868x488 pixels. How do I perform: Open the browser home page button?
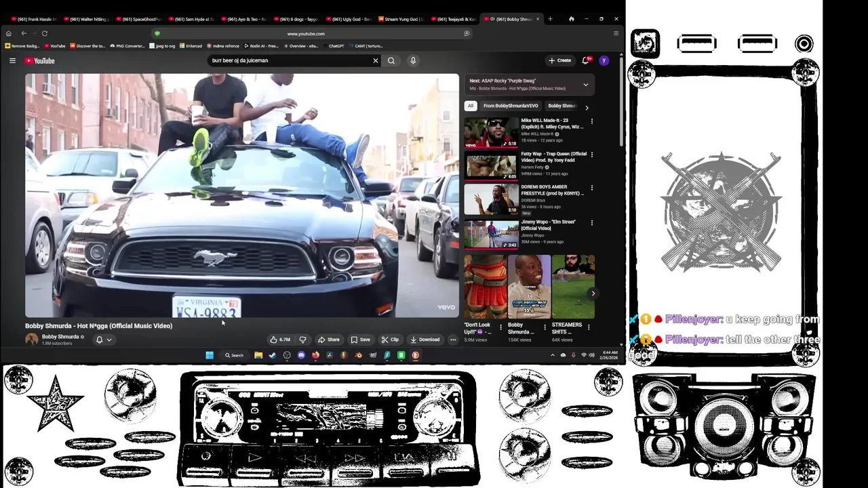tap(8, 33)
